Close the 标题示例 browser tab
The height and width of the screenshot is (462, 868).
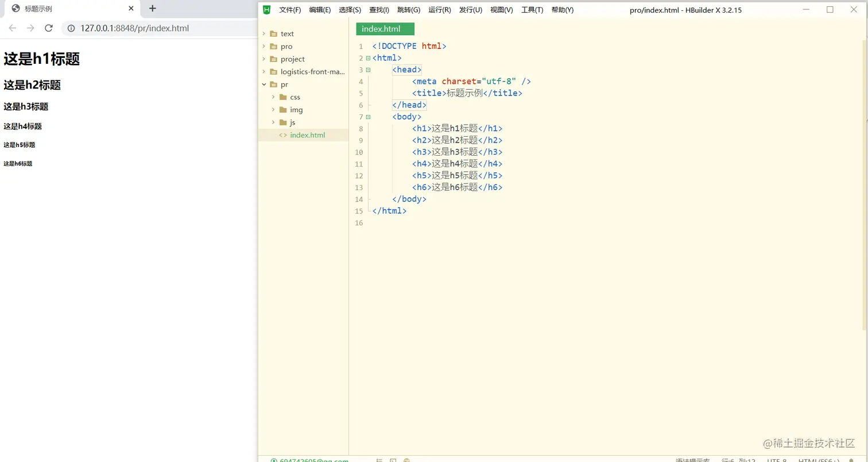tap(131, 9)
